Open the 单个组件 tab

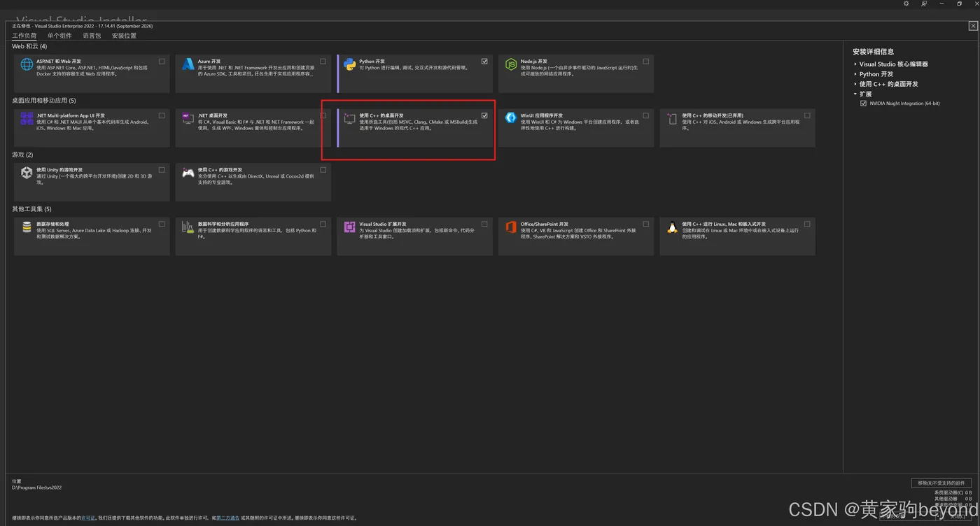point(59,36)
